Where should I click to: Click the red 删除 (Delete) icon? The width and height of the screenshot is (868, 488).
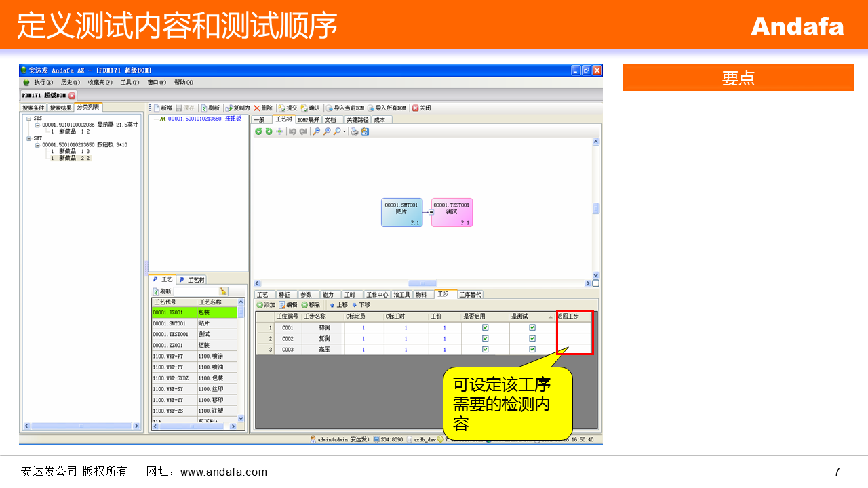(x=257, y=108)
